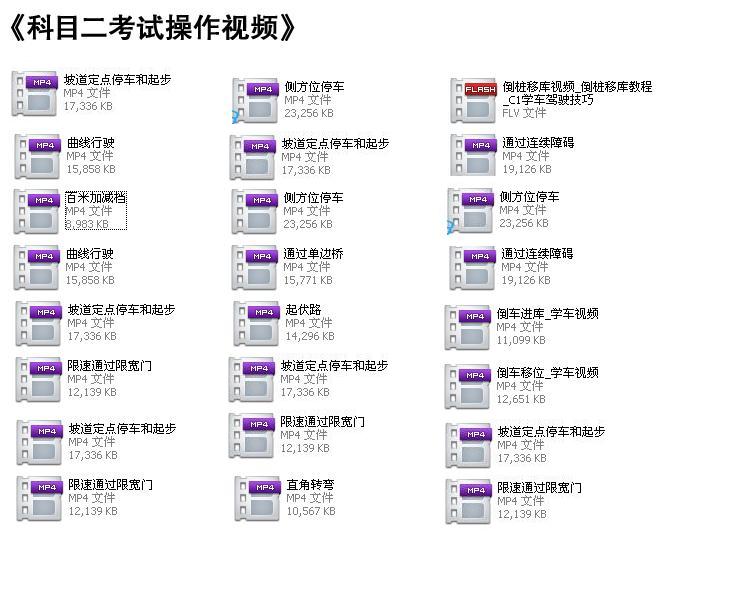Click MP4 文件 label under 百米加减档
Viewport: 747px width, 595px height.
[x=89, y=211]
